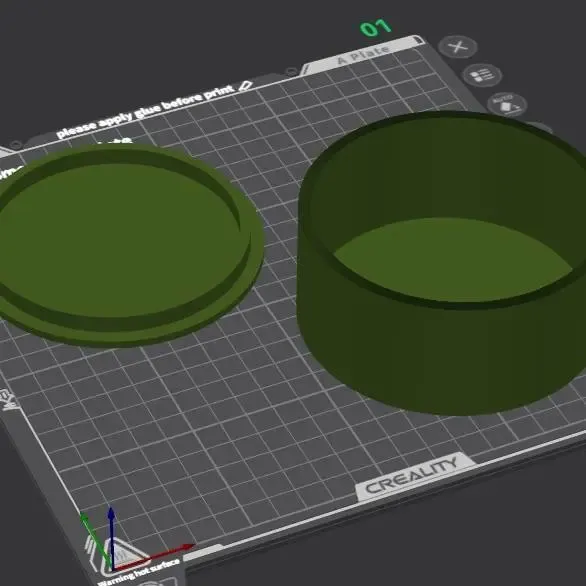The image size is (586, 586).
Task: Click the 'A Plate' label on bed
Action: tap(364, 55)
